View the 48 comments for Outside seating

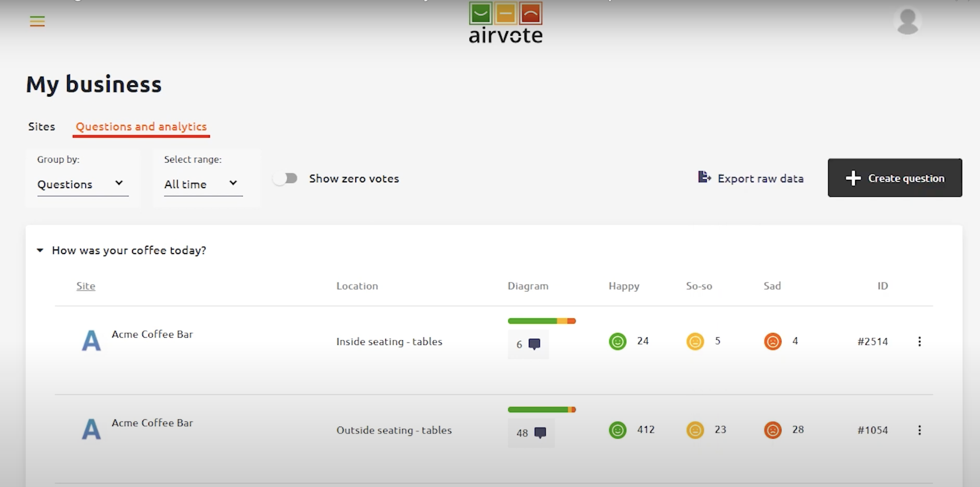click(x=540, y=433)
